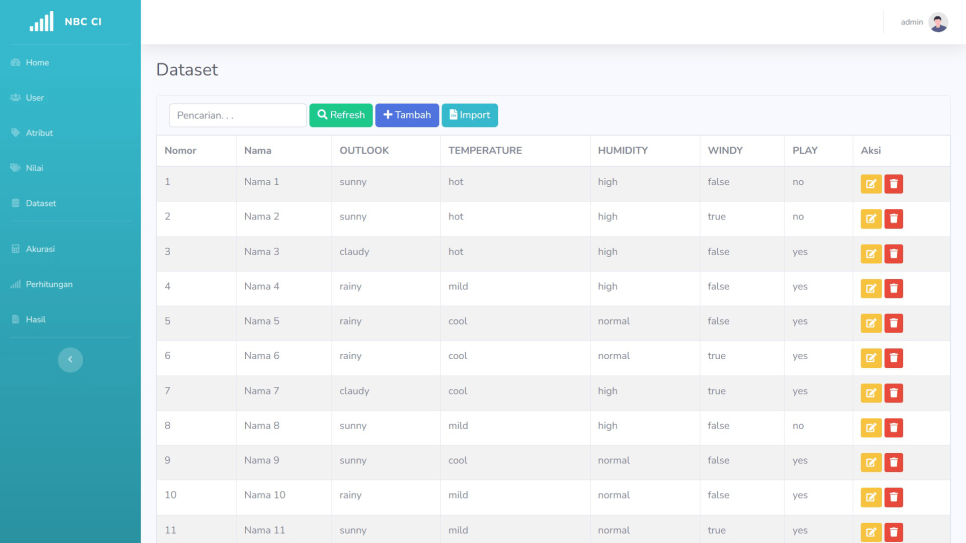Viewport: 966px width, 543px height.
Task: Edit the Nama 7 row entry
Action: [871, 393]
